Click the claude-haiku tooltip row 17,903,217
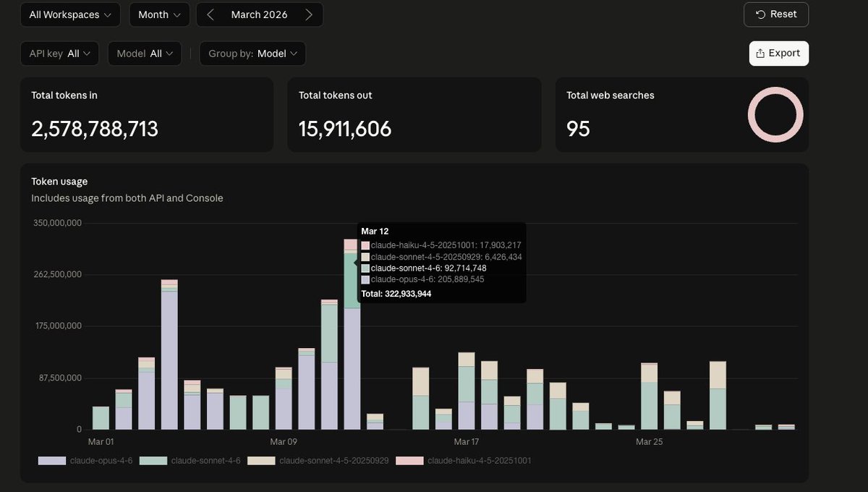 point(441,246)
